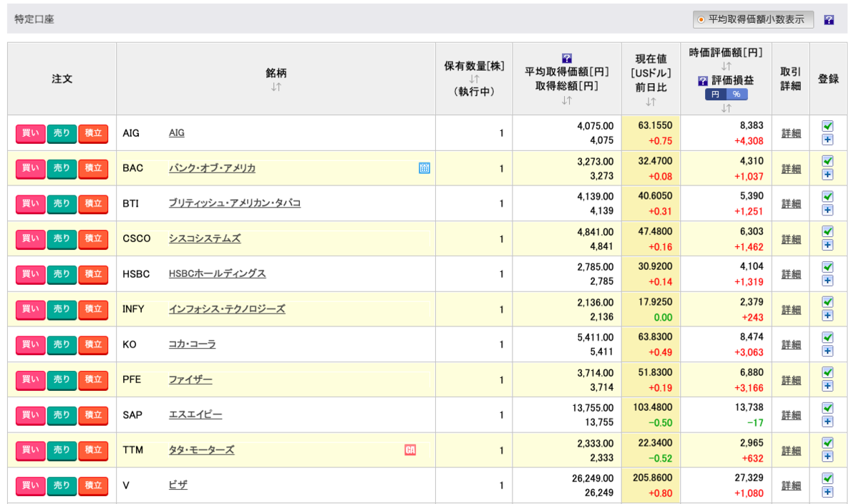
Task: Click plus icon in V (ビザ) row
Action: (828, 492)
